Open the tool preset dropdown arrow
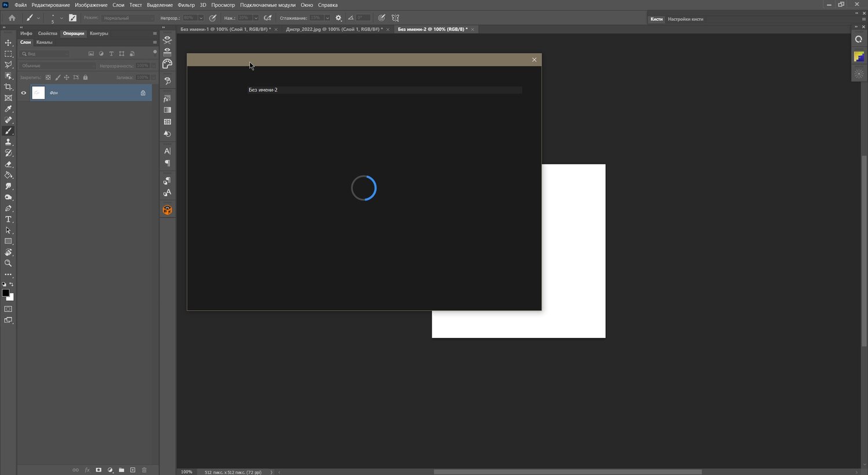868x475 pixels. [x=38, y=18]
